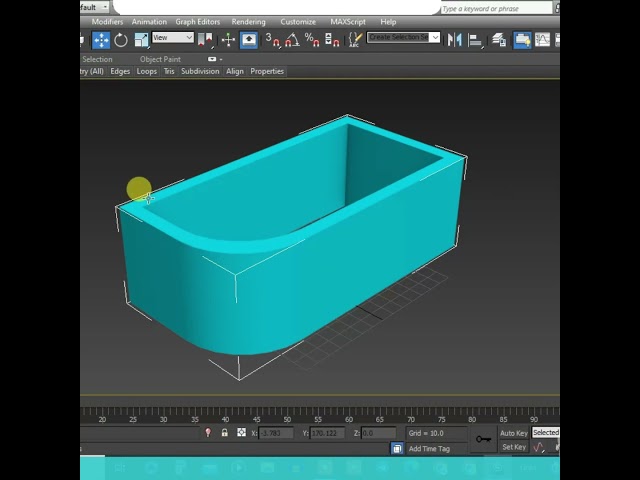Toggle the Isolate Selection light bulb icon
The image size is (640, 480).
208,433
